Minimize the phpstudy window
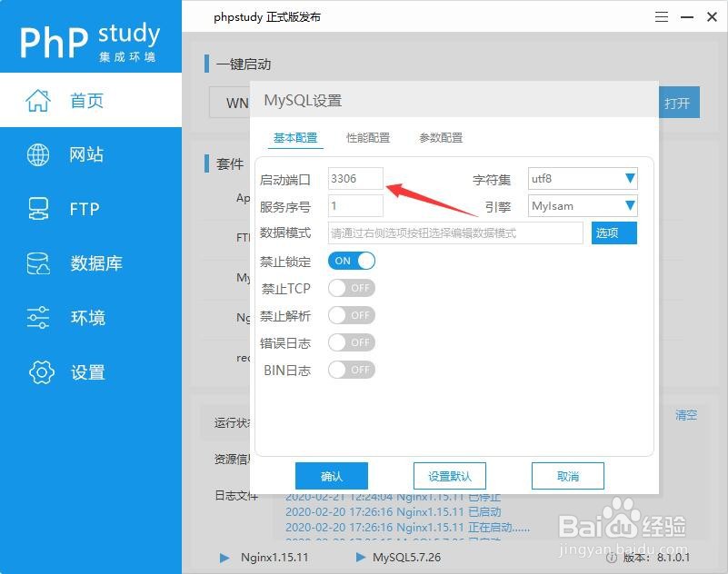Screen dimensions: 728x574 pyautogui.click(x=687, y=17)
